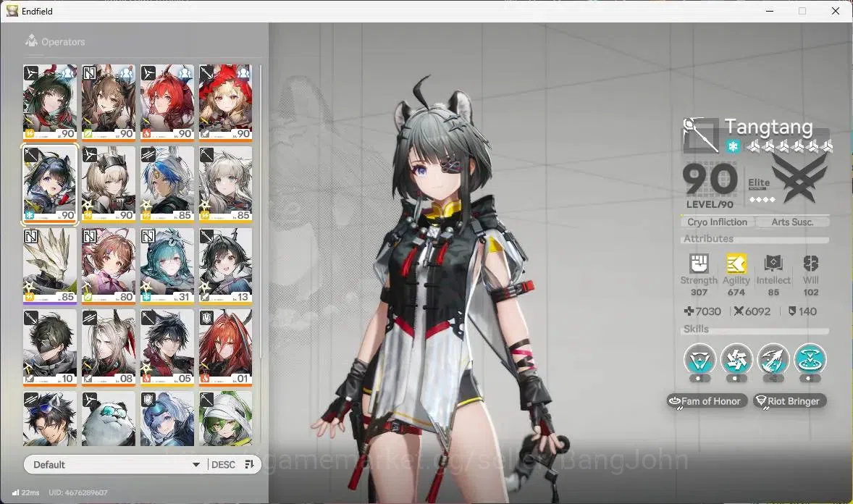Select the blue-haired operator in bottom row
853x504 pixels.
coord(167,419)
